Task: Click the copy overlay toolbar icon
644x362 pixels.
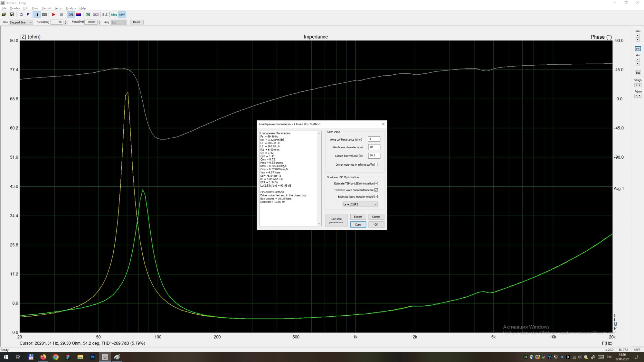Action: click(x=21, y=14)
